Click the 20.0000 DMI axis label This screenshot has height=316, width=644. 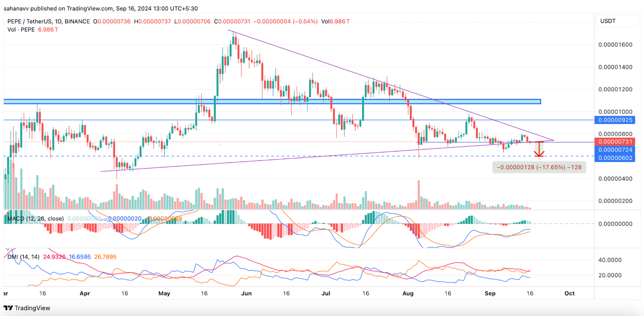tap(610, 275)
